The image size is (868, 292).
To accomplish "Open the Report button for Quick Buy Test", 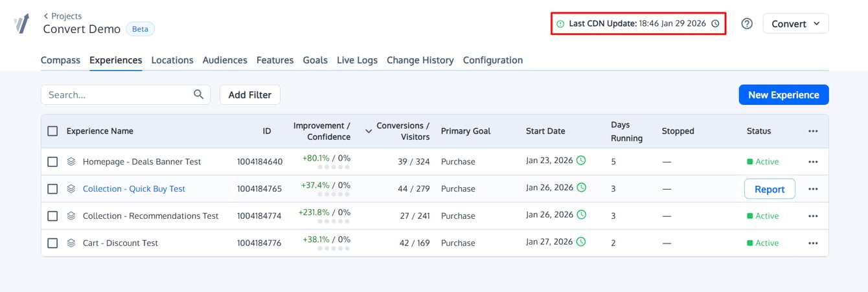I will click(x=770, y=189).
